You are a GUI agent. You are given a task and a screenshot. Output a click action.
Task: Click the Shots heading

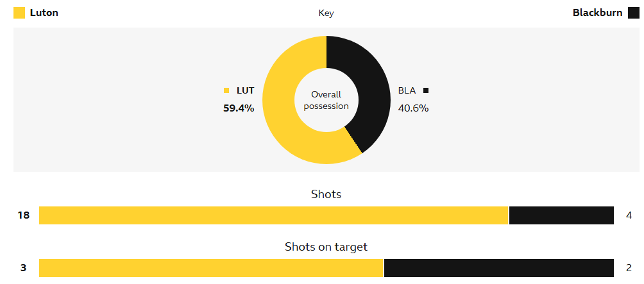pyautogui.click(x=326, y=194)
